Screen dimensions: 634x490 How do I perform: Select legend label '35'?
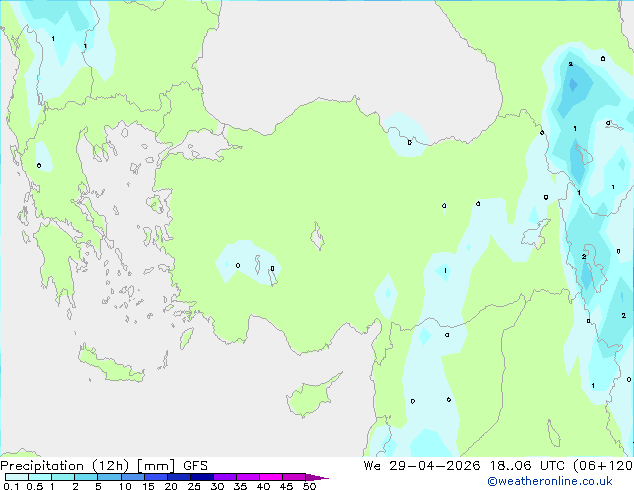pos(241,486)
